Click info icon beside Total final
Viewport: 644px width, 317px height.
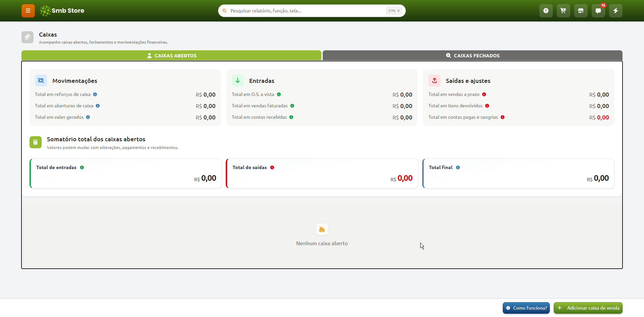click(458, 168)
